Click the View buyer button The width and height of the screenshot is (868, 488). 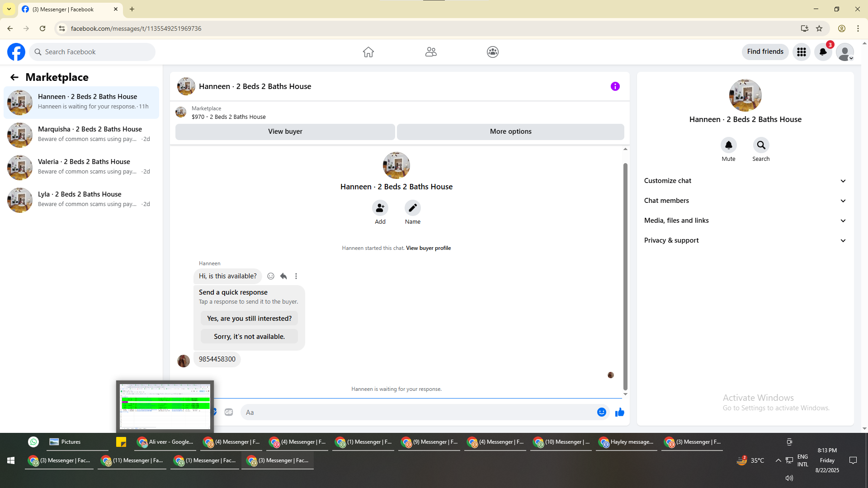click(x=285, y=131)
